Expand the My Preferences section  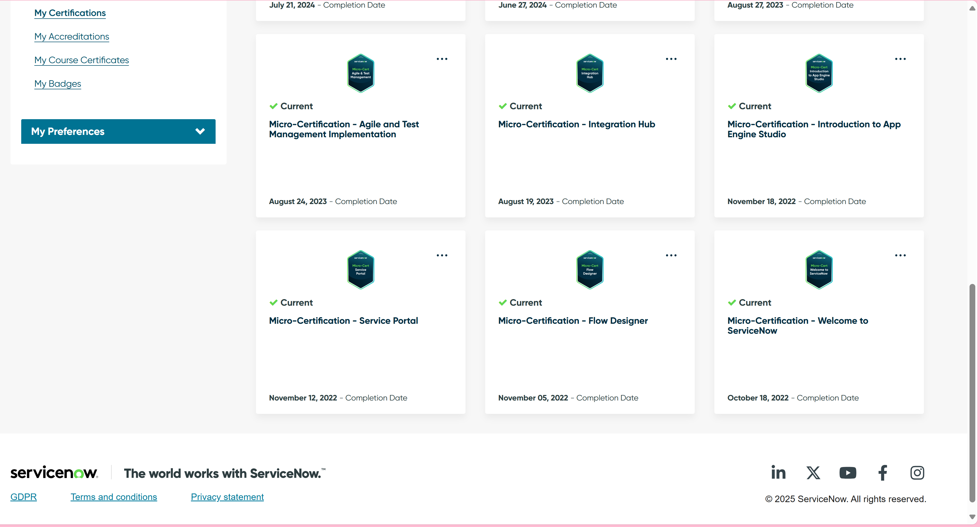click(x=118, y=131)
